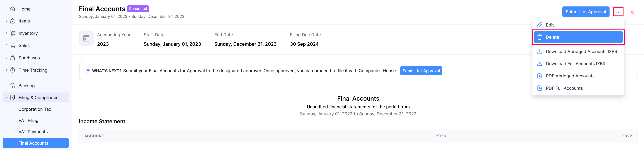Open the three-dots more options button
The height and width of the screenshot is (150, 644).
click(618, 12)
